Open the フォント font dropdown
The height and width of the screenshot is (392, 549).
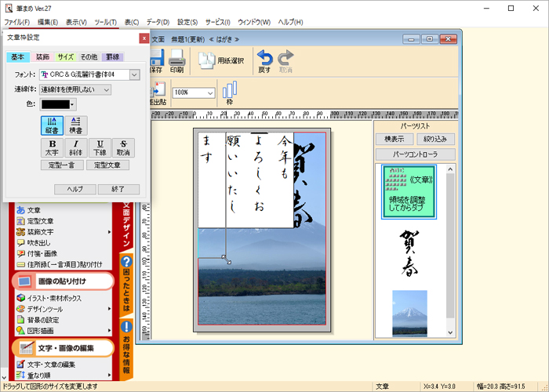coord(135,74)
